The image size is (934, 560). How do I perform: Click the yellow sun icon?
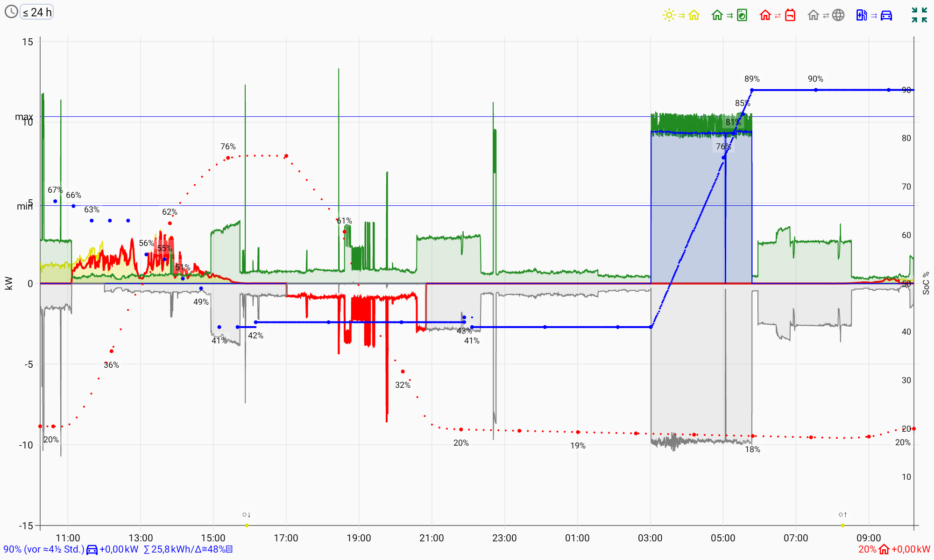click(669, 15)
